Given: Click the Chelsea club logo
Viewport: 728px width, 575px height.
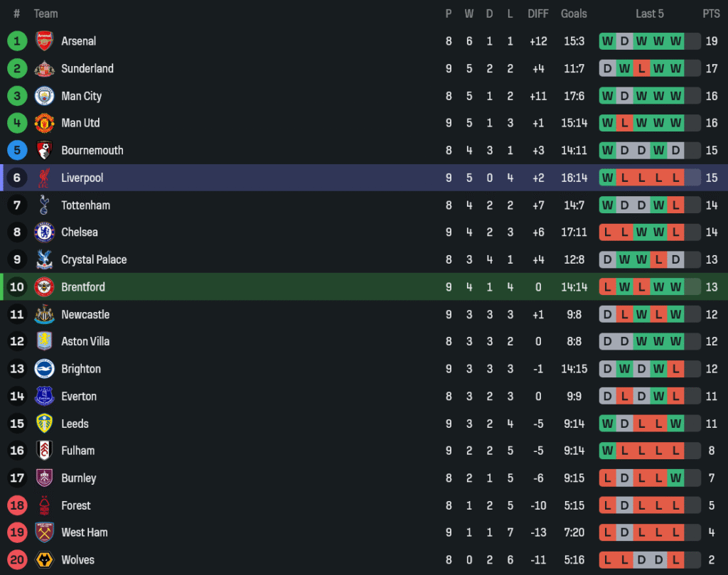Looking at the screenshot, I should pyautogui.click(x=45, y=232).
